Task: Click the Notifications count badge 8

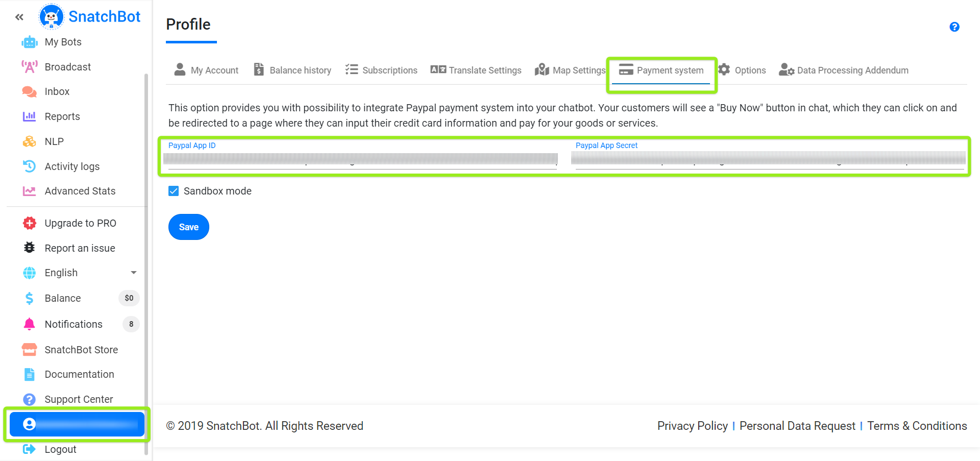Action: pos(131,324)
